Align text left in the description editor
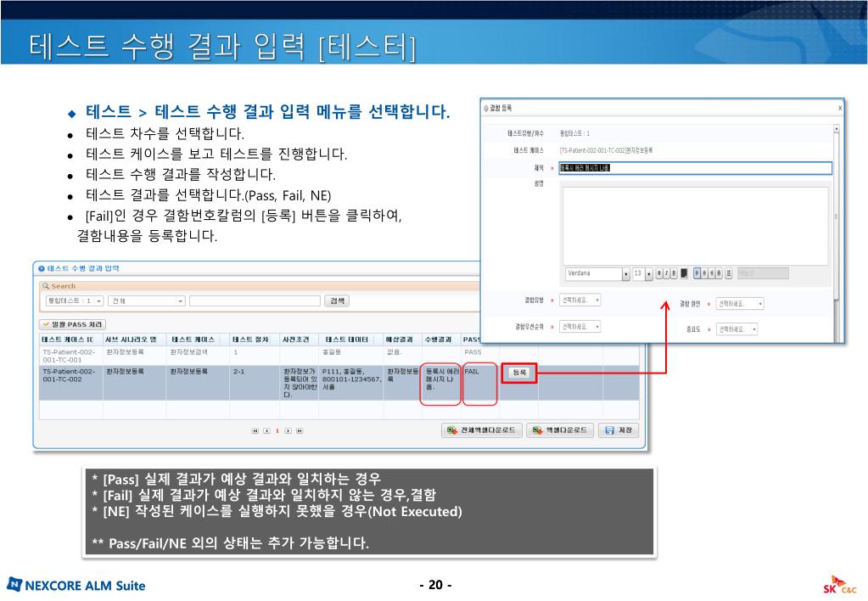Image resolution: width=868 pixels, height=601 pixels. 697,273
